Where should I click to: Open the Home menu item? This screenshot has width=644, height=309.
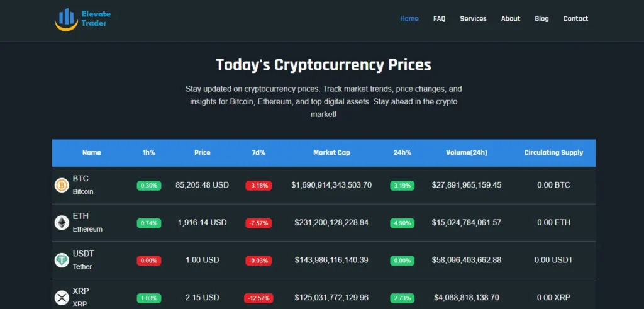tap(409, 18)
